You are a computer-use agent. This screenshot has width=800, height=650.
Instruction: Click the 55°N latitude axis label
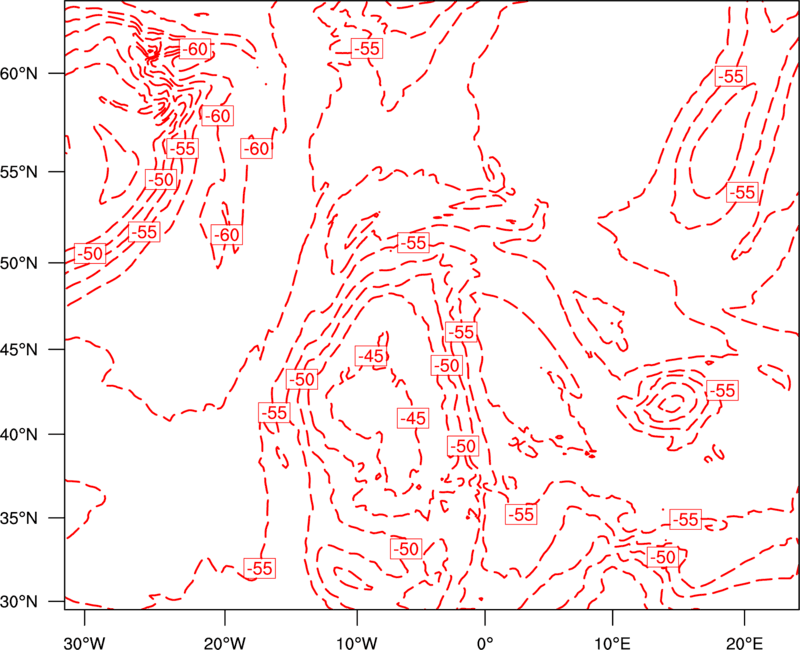(x=19, y=172)
